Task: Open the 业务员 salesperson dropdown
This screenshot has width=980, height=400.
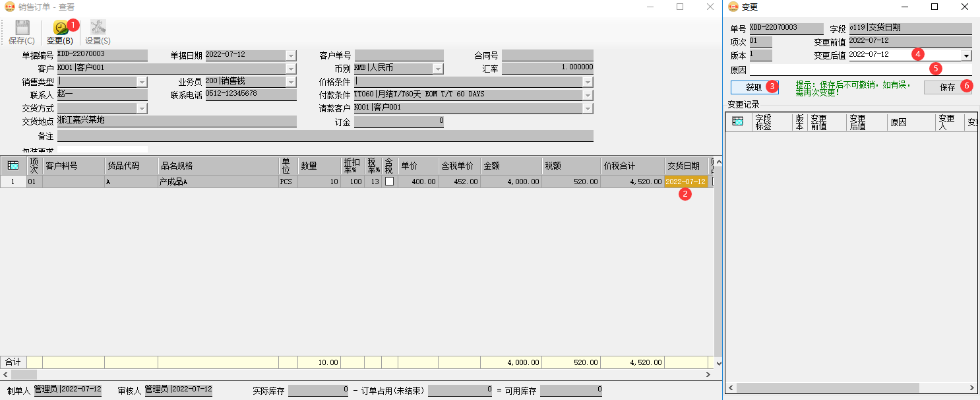Action: tap(290, 81)
